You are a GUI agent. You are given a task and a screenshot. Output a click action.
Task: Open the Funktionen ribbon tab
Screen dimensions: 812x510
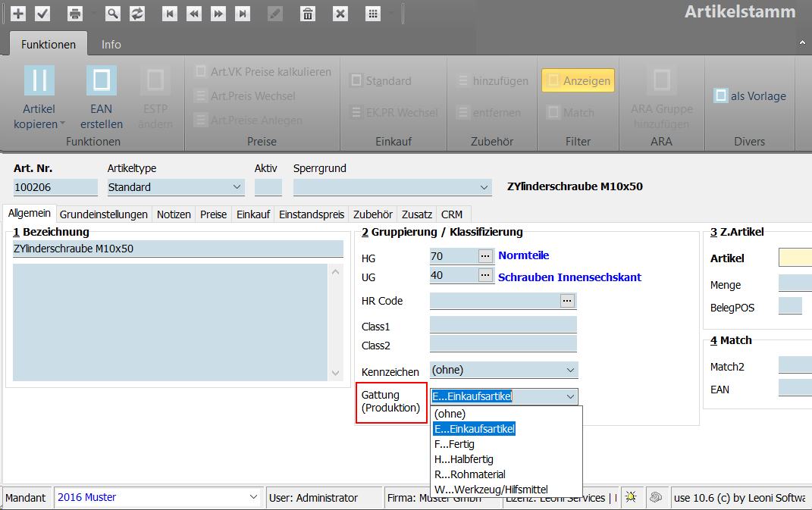(x=49, y=45)
